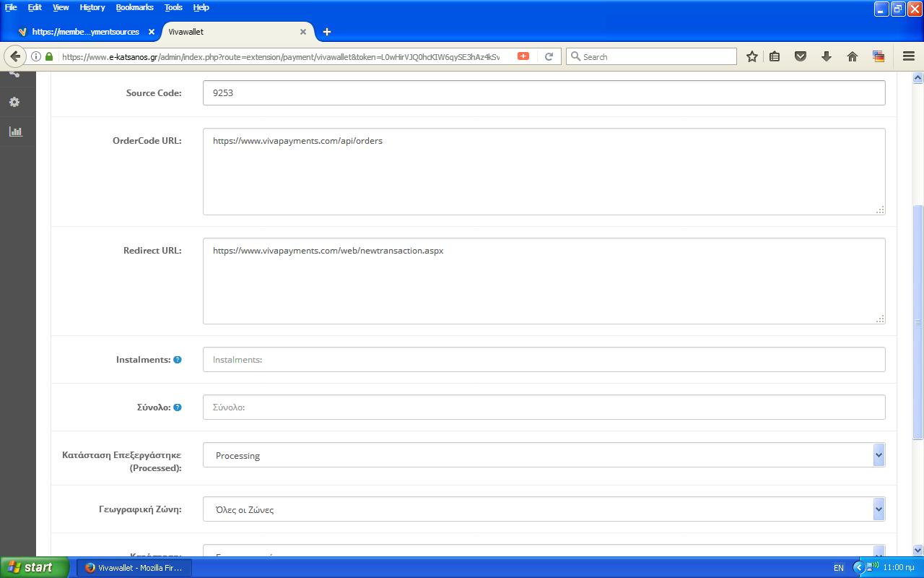Click the red plus icon in address bar
This screenshot has width=924, height=578.
tap(523, 56)
